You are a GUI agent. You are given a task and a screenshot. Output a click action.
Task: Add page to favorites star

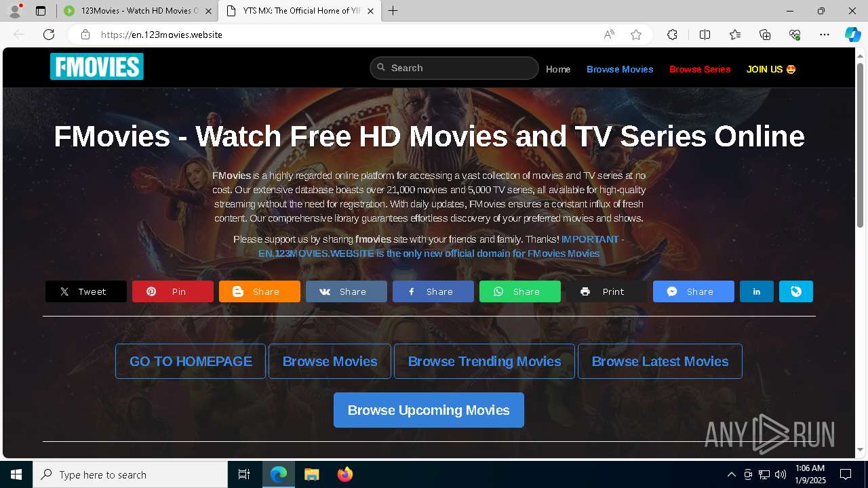[x=636, y=35]
